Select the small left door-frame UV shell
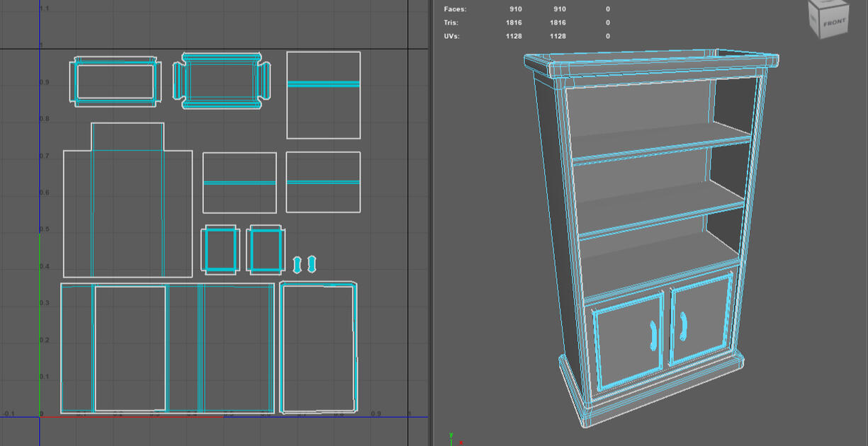Viewport: 868px width, 446px height. pos(221,250)
